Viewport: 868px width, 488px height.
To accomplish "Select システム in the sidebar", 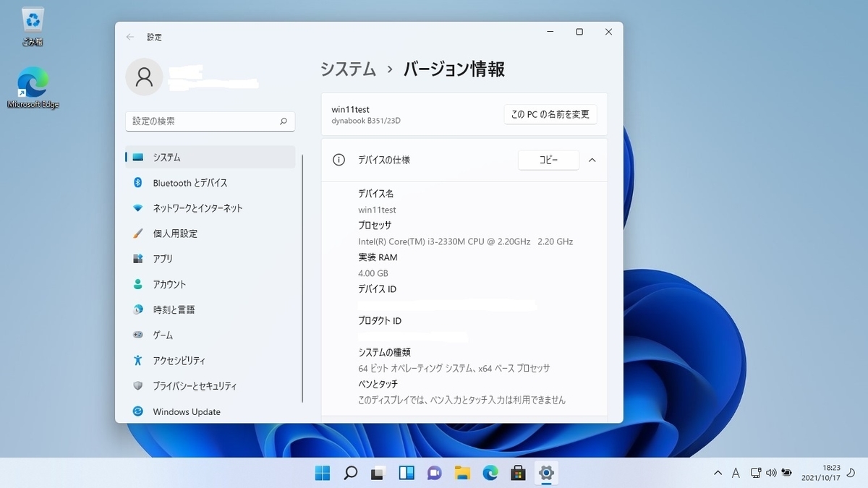I will pyautogui.click(x=210, y=157).
